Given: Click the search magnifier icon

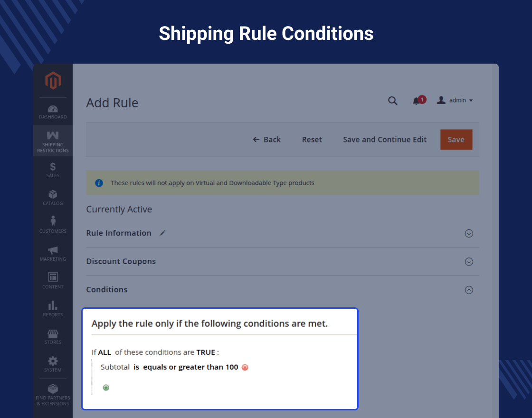Looking at the screenshot, I should 393,101.
